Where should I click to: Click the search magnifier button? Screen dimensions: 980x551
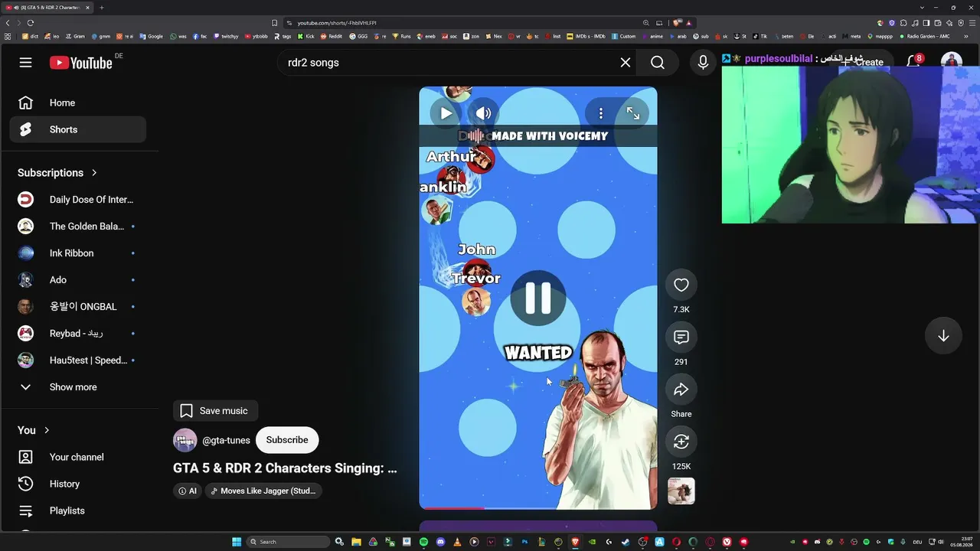(658, 63)
